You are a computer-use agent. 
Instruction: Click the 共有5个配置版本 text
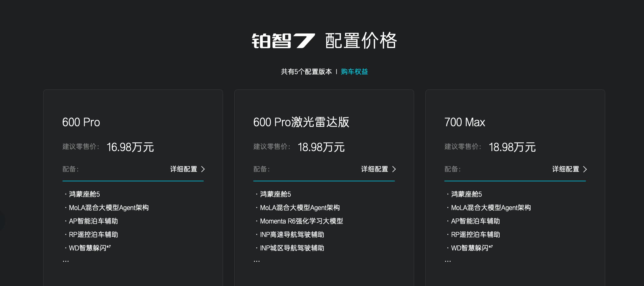pos(306,72)
